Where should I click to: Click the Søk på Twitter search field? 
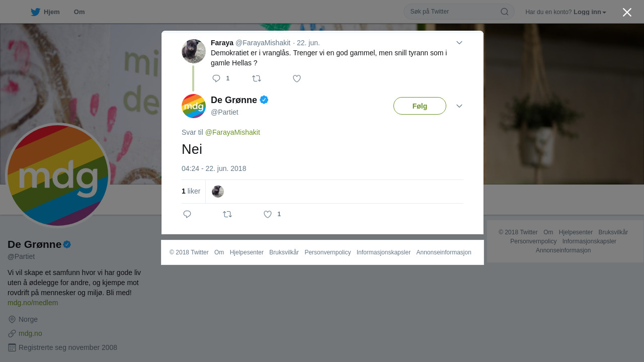(x=454, y=12)
